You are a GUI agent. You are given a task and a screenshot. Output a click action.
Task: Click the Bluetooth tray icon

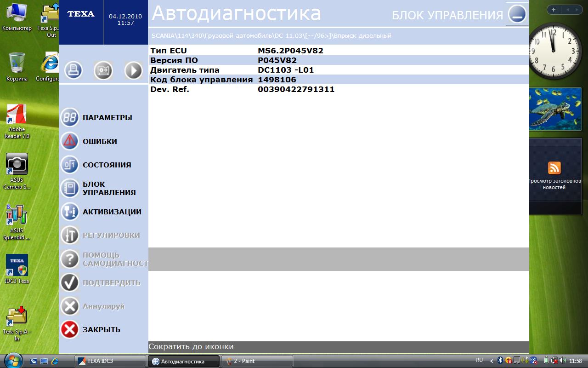click(x=501, y=361)
